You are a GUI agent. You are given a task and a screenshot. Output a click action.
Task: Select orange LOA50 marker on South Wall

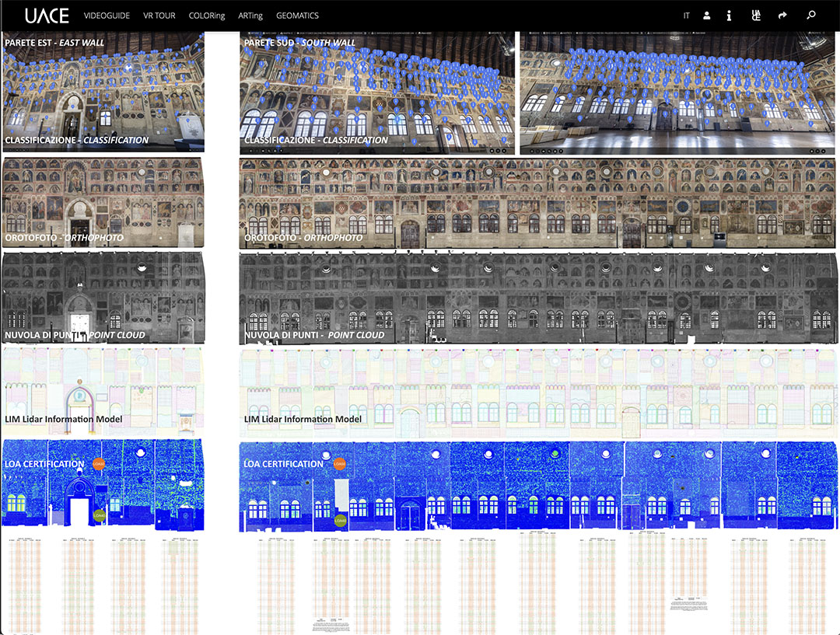pyautogui.click(x=339, y=464)
